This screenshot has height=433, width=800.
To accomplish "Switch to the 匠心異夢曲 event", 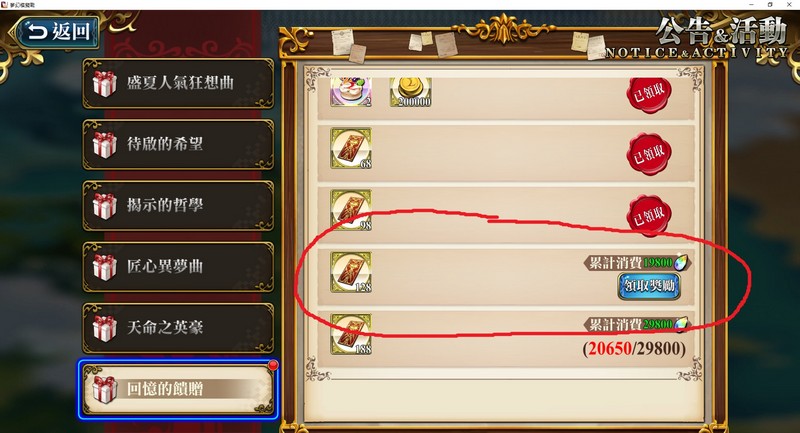I will pyautogui.click(x=178, y=267).
